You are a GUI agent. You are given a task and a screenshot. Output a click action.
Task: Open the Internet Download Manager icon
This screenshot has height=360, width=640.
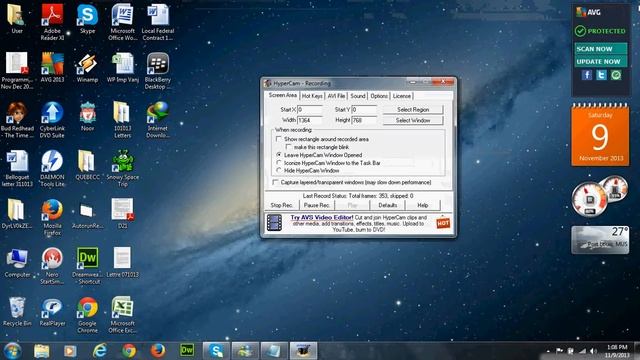pos(158,119)
